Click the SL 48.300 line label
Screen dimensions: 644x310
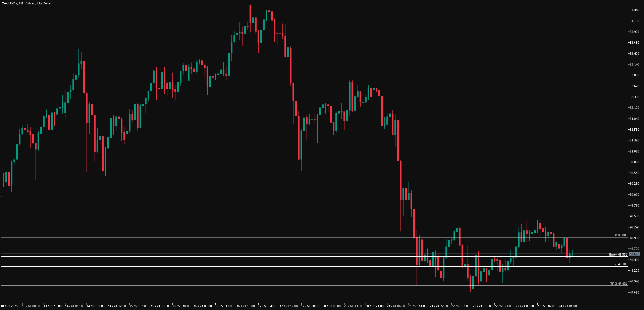click(x=620, y=264)
